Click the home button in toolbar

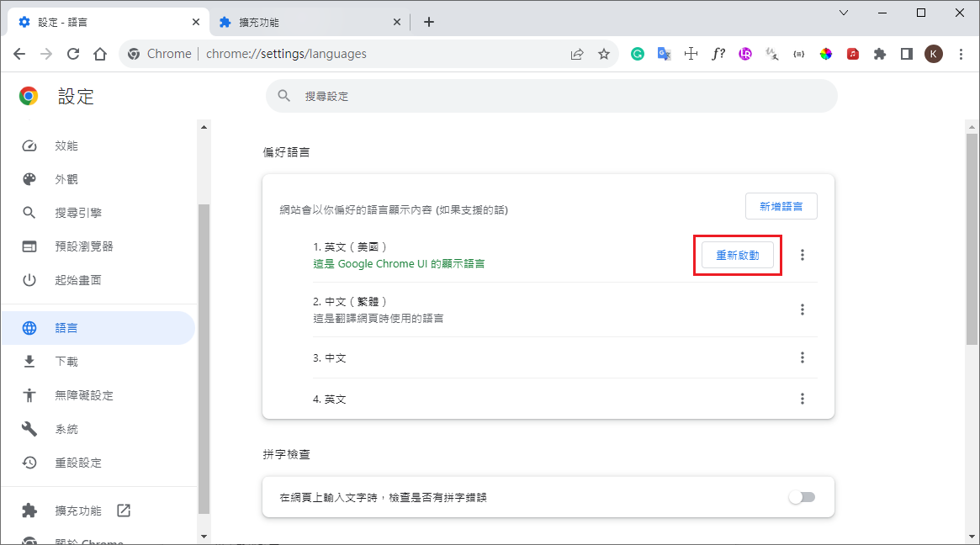point(100,54)
